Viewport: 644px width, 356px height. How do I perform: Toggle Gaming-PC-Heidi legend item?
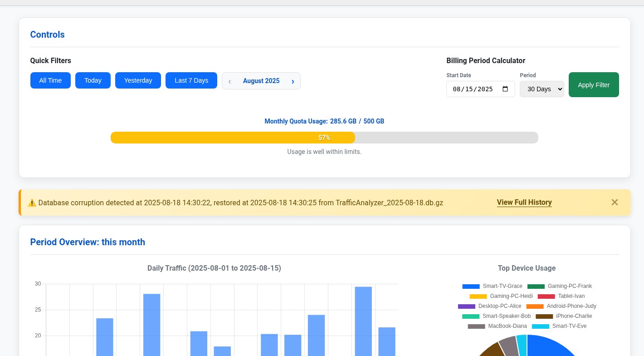point(501,297)
